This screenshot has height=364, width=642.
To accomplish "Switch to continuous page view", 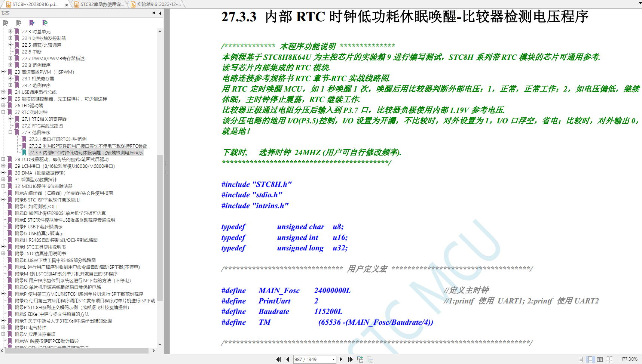I will pyautogui.click(x=590, y=359).
